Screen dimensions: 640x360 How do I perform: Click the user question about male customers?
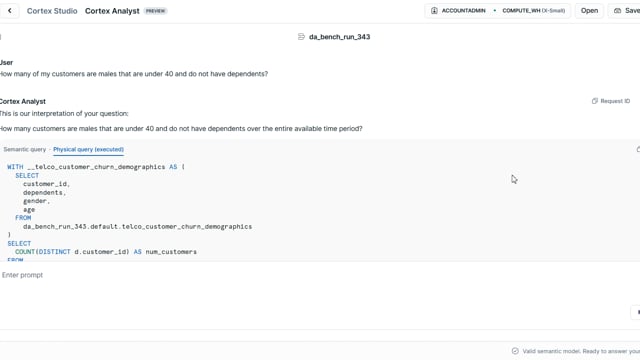coord(134,74)
